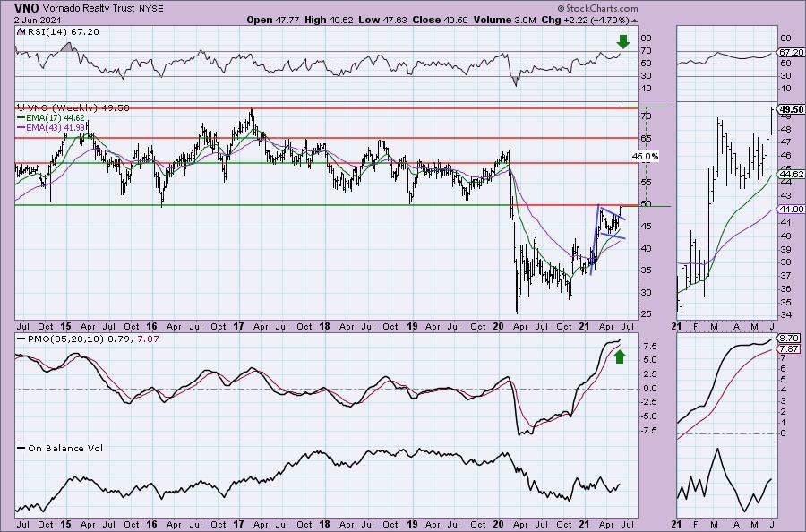This screenshot has height=532, width=806.
Task: Click the Chg +2.22 (+4.70%) value
Action: [585, 20]
